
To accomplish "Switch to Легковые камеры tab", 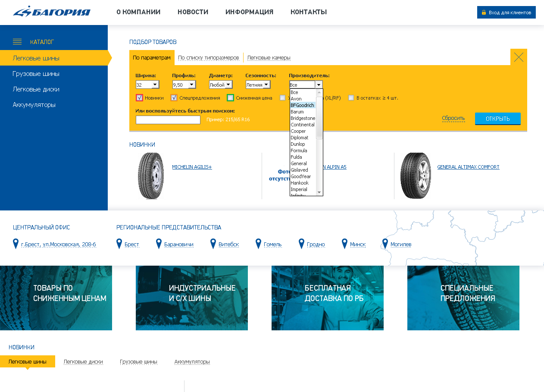I will click(x=269, y=57).
